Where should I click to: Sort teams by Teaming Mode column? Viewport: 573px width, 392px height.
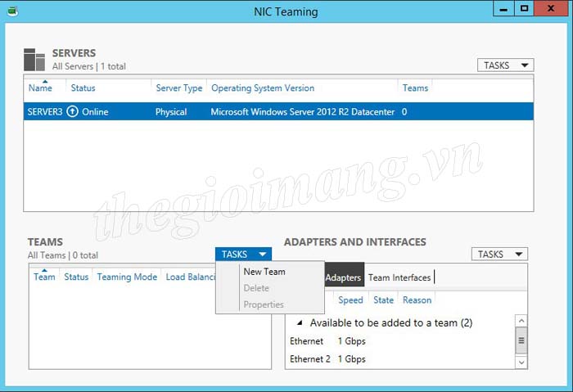click(127, 277)
